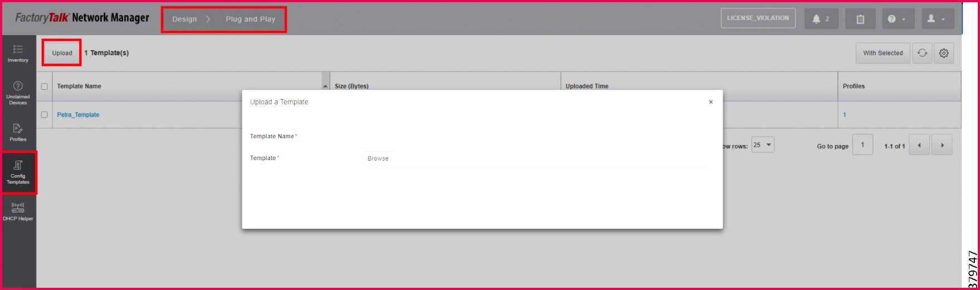Click the notifications bell icon
The width and height of the screenshot is (980, 290).
point(821,19)
